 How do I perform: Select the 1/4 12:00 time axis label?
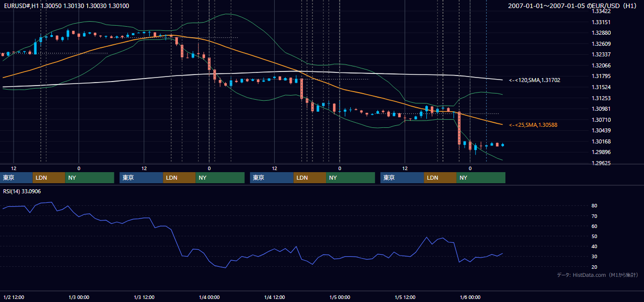[275, 297]
